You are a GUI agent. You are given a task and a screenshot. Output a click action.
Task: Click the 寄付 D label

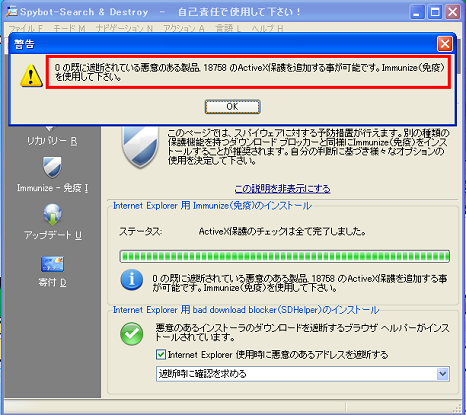point(52,283)
